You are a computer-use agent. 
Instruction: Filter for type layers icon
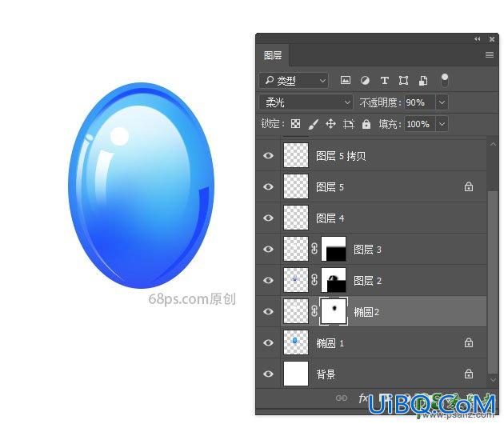pyautogui.click(x=385, y=80)
